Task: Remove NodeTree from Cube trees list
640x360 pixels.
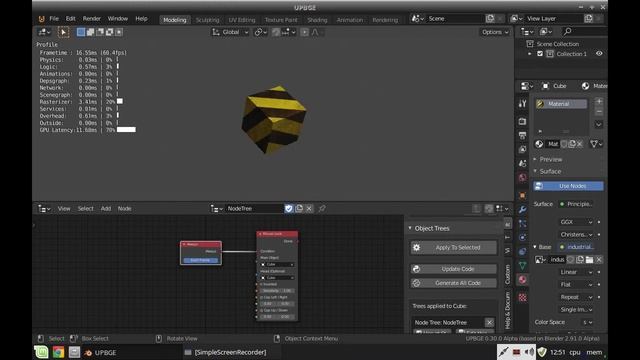Action: point(489,322)
